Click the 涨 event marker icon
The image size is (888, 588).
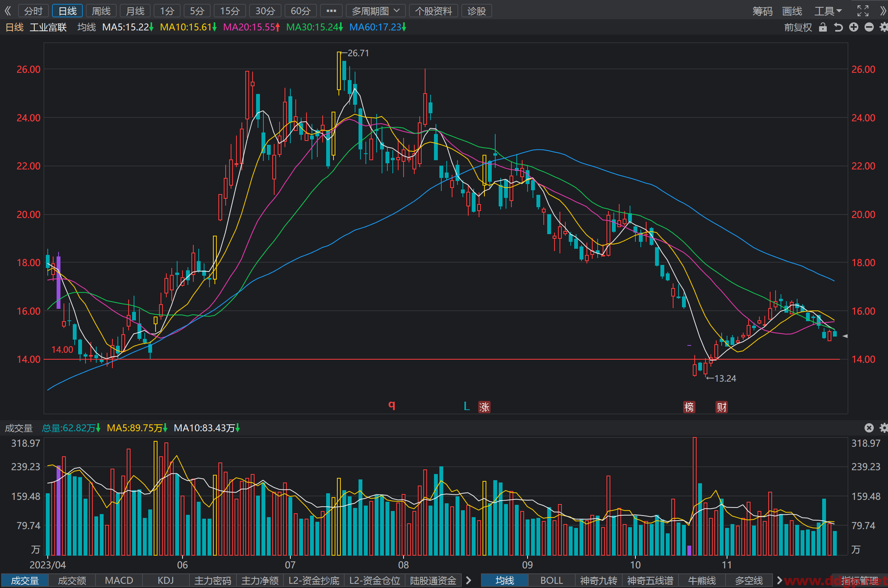484,407
